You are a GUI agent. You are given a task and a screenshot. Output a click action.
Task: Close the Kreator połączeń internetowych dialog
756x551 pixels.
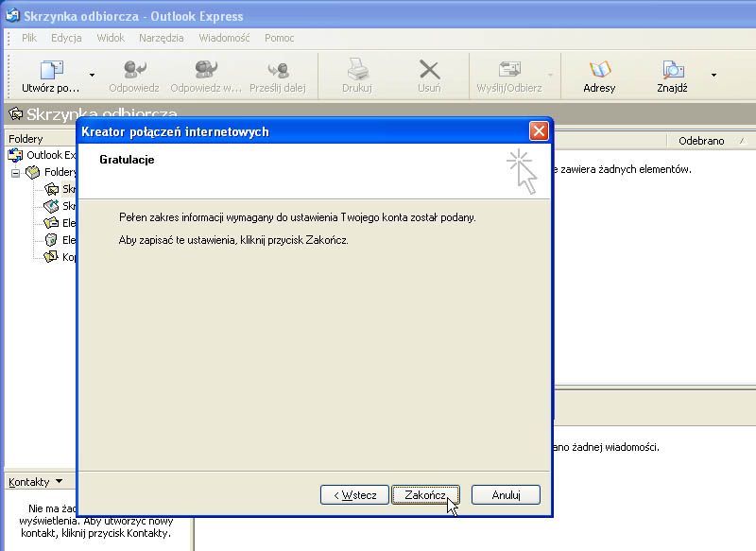click(x=539, y=131)
